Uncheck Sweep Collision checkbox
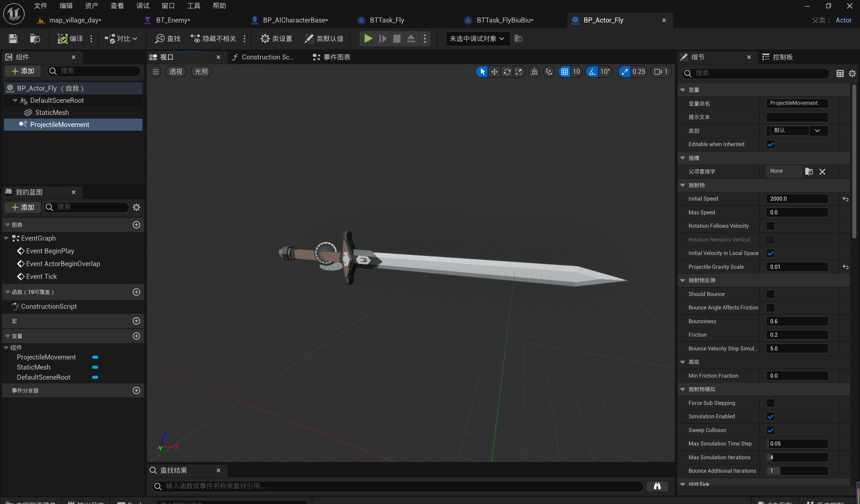The width and height of the screenshot is (860, 504). (770, 430)
